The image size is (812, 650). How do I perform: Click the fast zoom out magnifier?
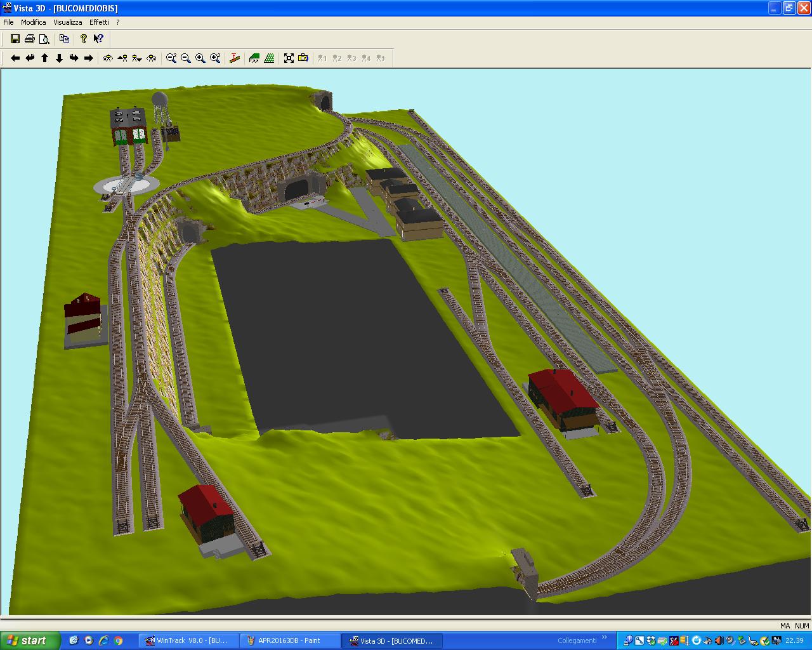(171, 58)
